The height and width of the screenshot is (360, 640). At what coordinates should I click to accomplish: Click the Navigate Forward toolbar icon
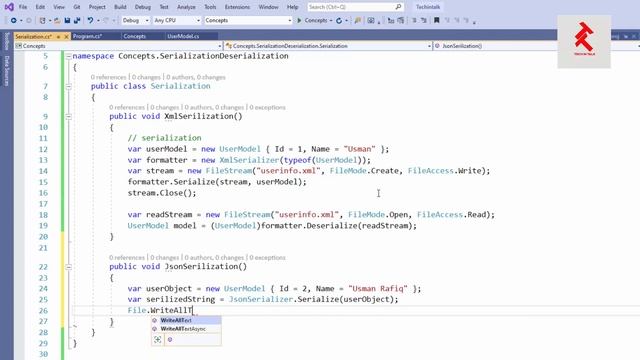coord(29,20)
